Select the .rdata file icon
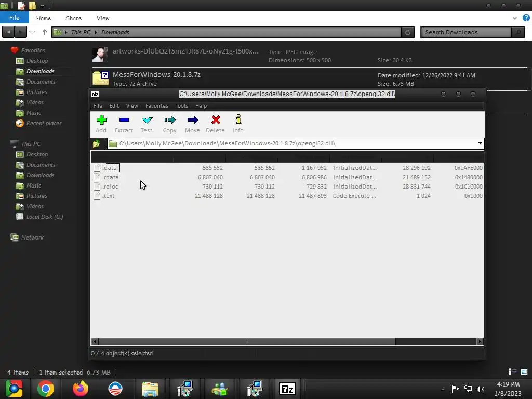This screenshot has height=399, width=532. pos(97,177)
